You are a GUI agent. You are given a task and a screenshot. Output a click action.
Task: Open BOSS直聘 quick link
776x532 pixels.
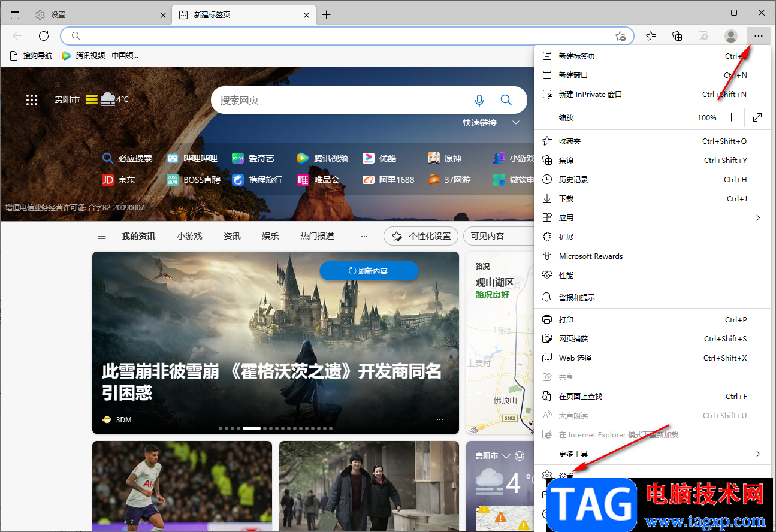(x=194, y=179)
